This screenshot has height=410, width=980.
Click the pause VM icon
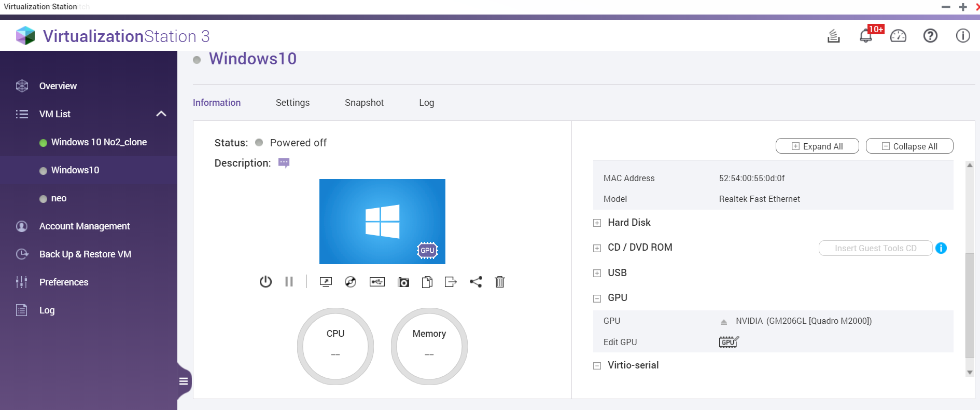point(289,282)
